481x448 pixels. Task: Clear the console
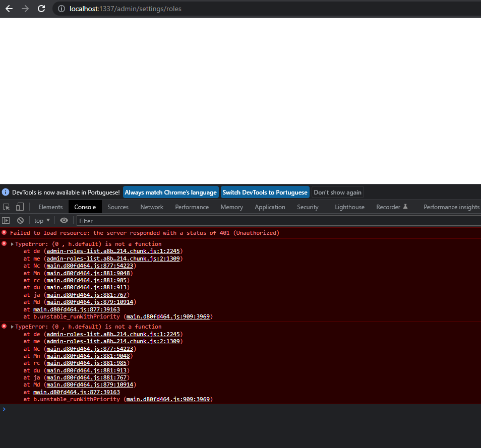click(20, 220)
